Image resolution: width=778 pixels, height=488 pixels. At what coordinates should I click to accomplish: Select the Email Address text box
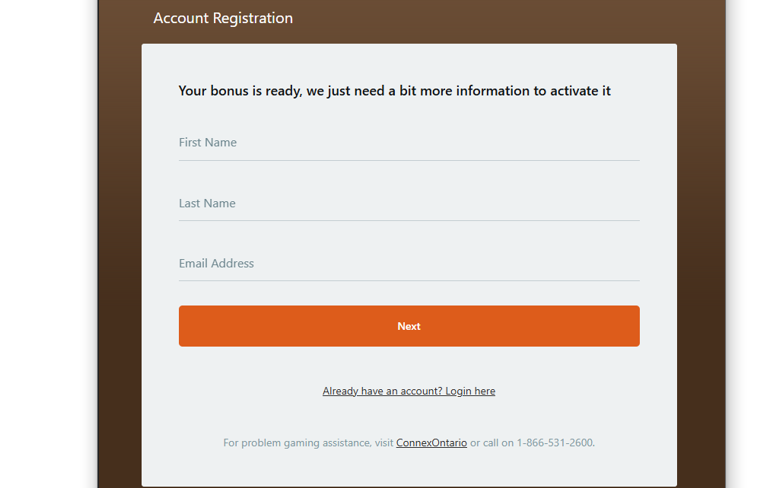click(409, 263)
